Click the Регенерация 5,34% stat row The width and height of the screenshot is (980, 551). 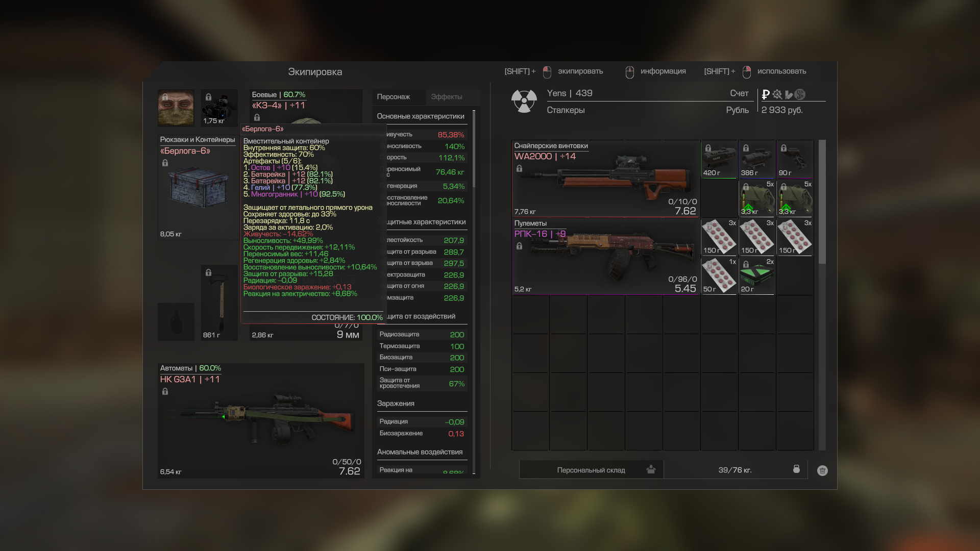coord(422,186)
